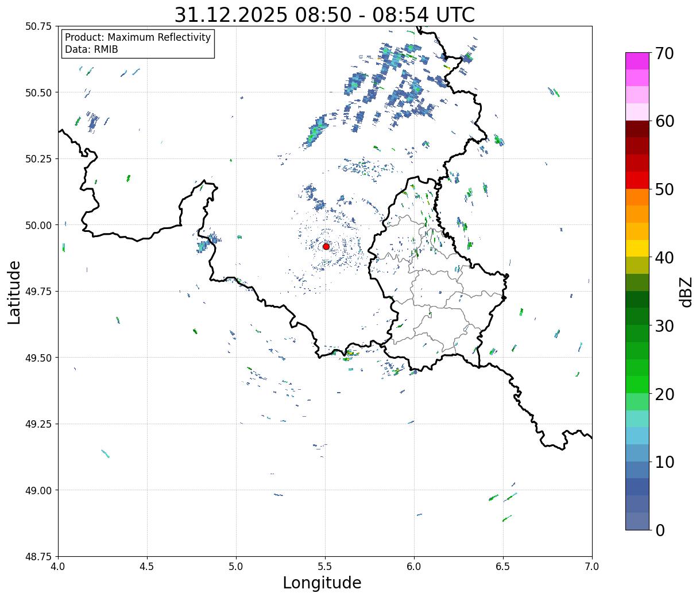The height and width of the screenshot is (597, 700).
Task: Click the Data: RMIB text line
Action: (91, 50)
